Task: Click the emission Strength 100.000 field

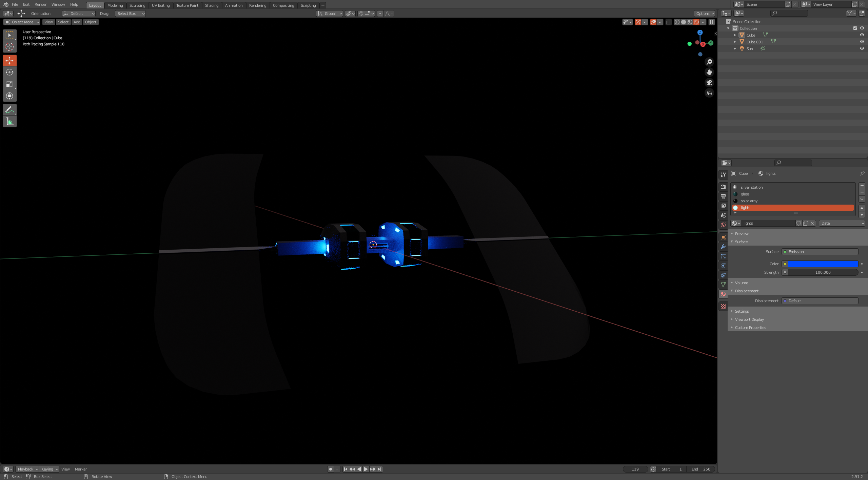Action: pyautogui.click(x=823, y=272)
